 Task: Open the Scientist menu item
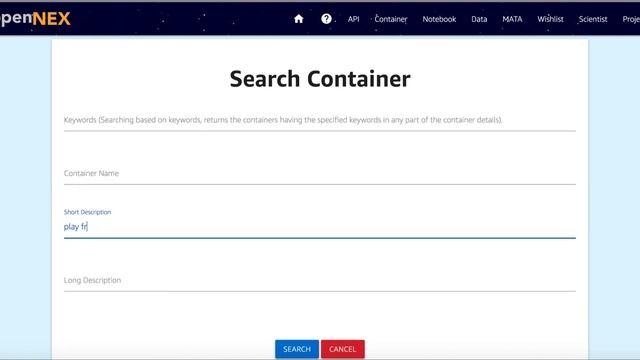coord(593,19)
